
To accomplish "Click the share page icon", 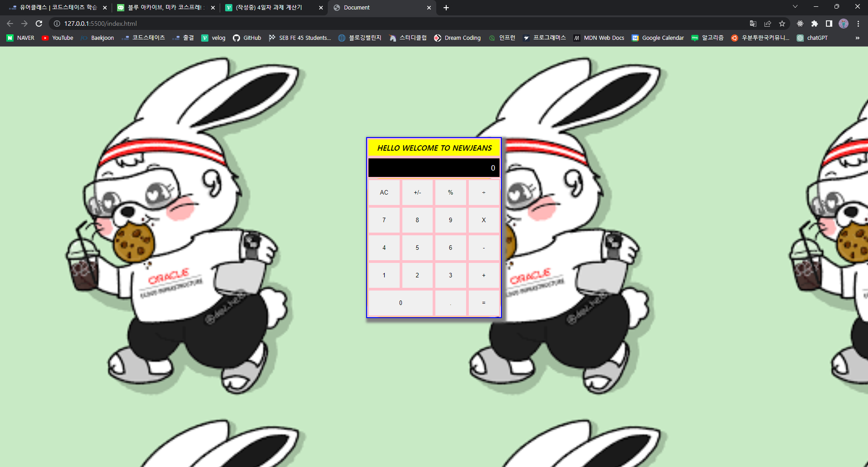I will 768,24.
